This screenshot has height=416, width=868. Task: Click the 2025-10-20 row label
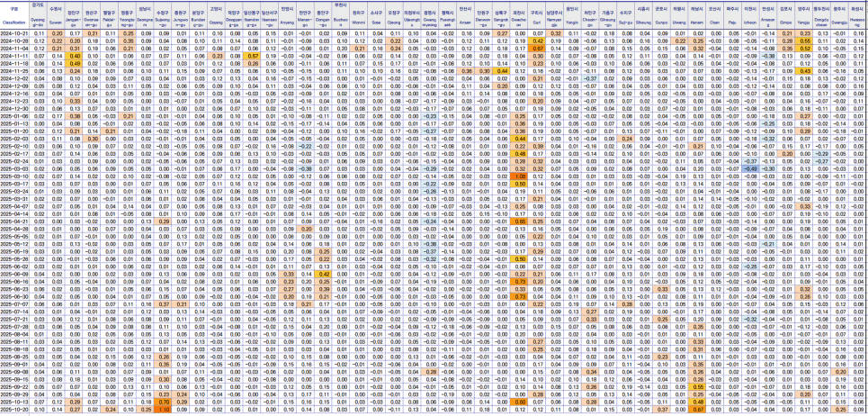(x=15, y=409)
